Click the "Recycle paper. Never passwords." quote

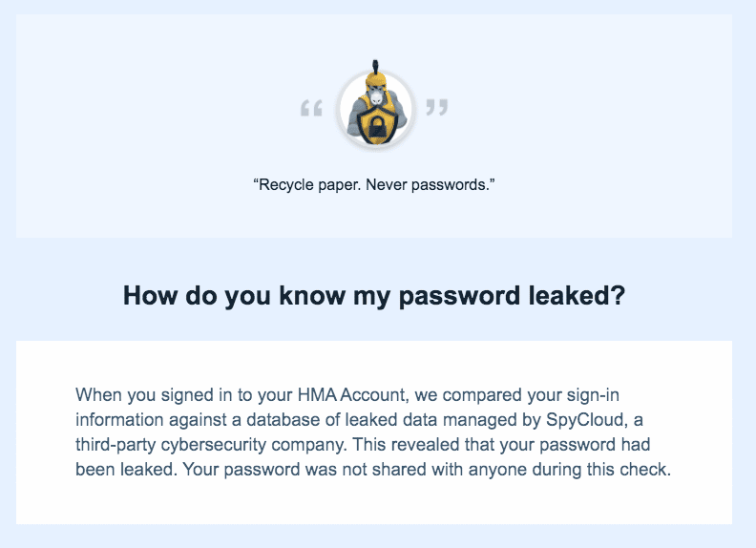pyautogui.click(x=374, y=185)
